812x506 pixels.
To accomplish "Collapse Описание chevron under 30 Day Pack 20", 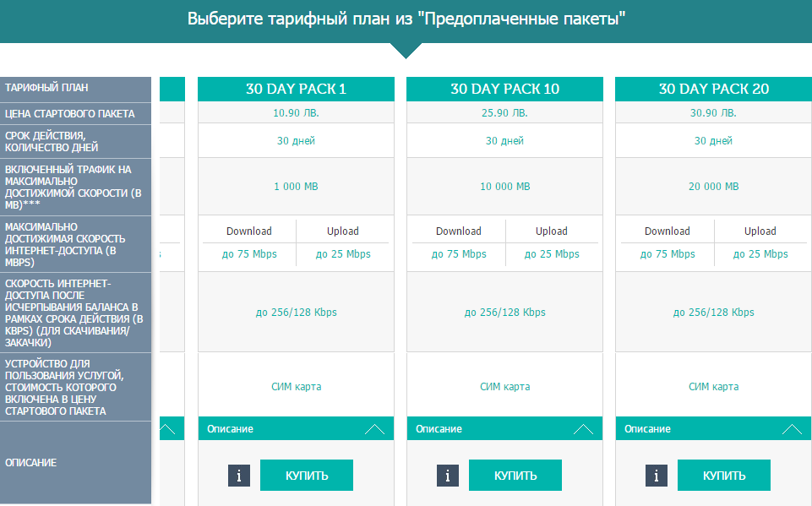I will click(x=792, y=429).
